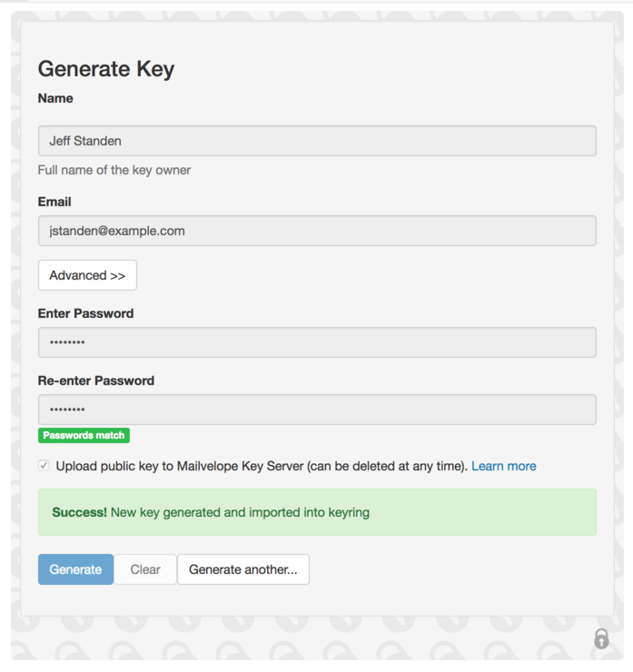Click the Email field with jstanden@example.com
The image size is (633, 672).
(317, 231)
